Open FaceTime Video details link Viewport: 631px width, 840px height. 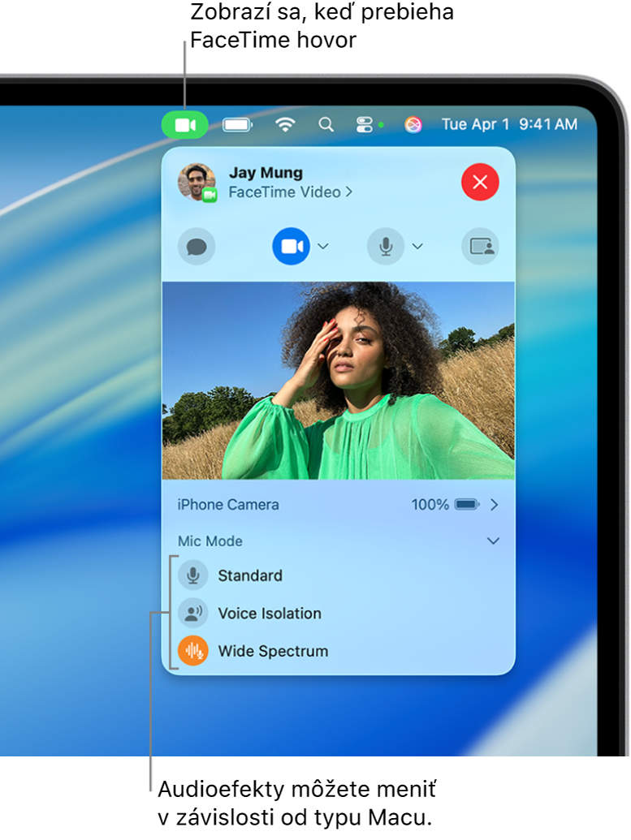tap(290, 192)
